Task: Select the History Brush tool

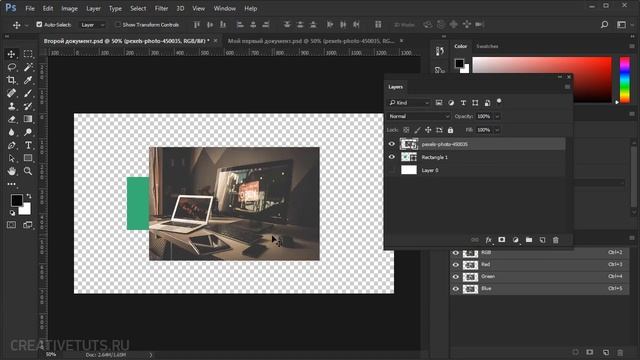Action: [x=28, y=106]
